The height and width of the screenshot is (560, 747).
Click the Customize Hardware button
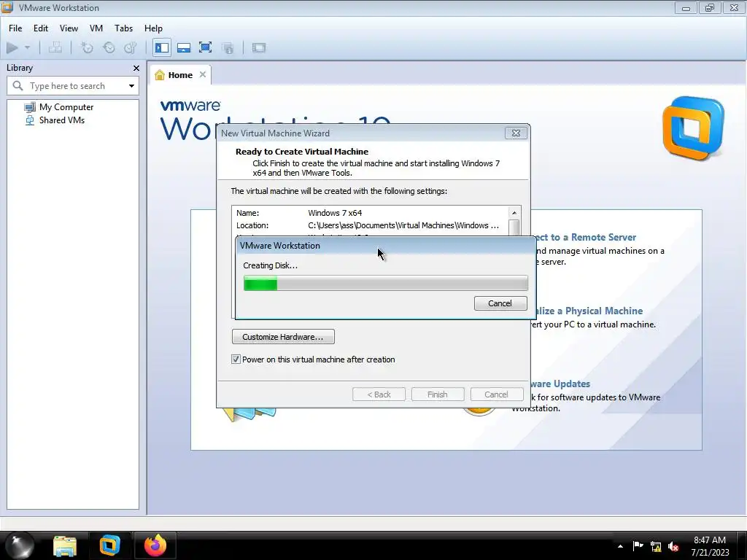(x=283, y=337)
